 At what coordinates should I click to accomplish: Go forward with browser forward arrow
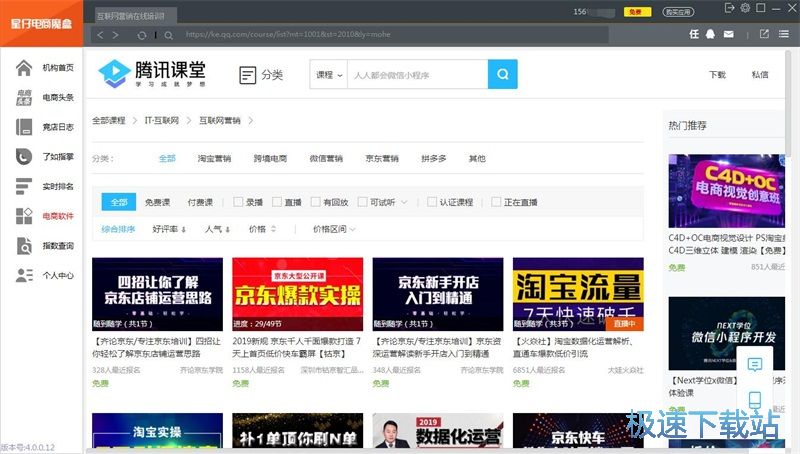(116, 35)
